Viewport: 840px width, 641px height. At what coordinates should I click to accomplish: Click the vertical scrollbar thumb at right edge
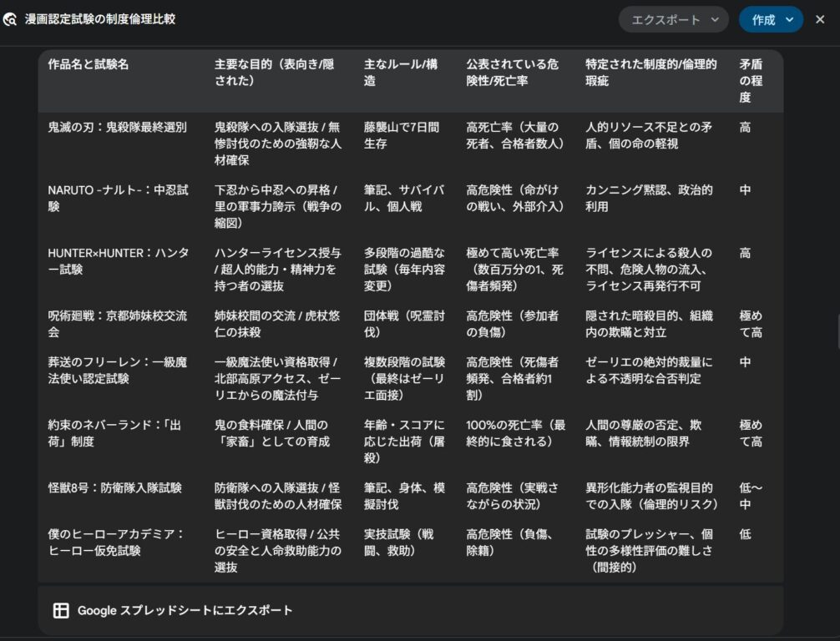(838, 332)
